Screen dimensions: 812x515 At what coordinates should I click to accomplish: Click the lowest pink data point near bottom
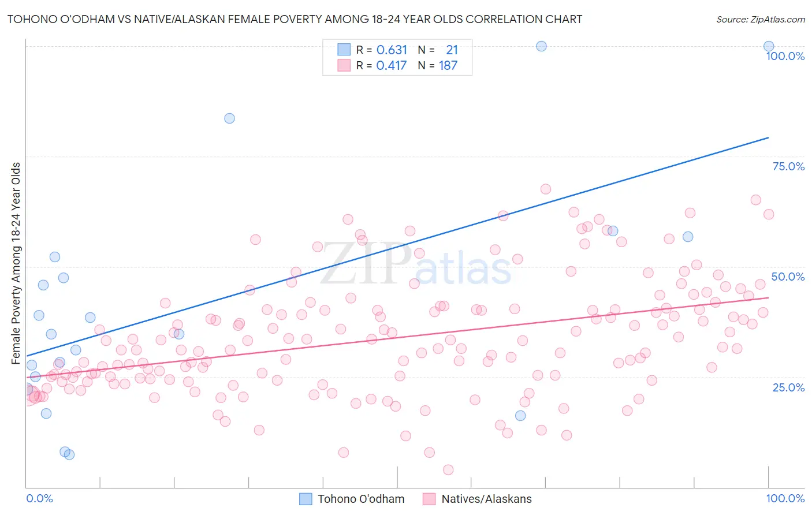[x=448, y=470]
